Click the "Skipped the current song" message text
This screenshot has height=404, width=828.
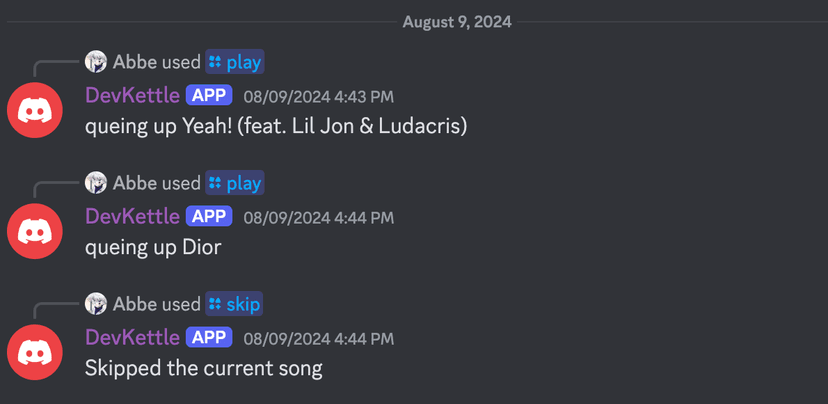pos(203,368)
